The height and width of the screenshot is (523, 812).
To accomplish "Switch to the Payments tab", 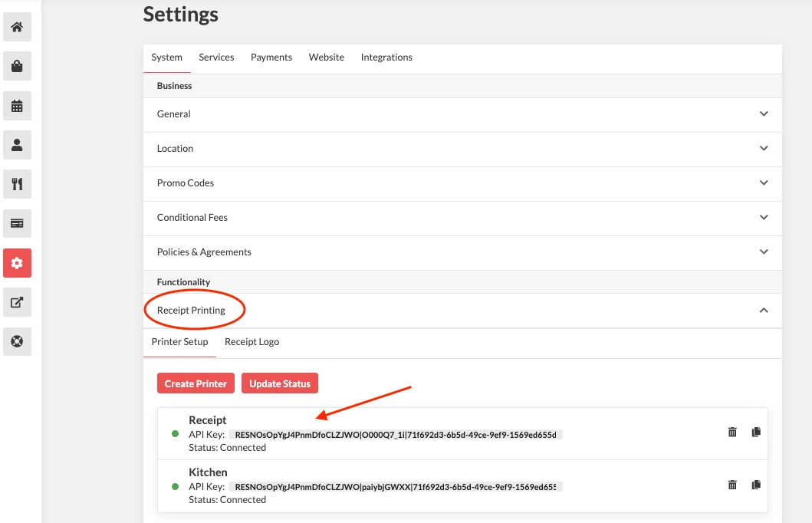I will [271, 58].
